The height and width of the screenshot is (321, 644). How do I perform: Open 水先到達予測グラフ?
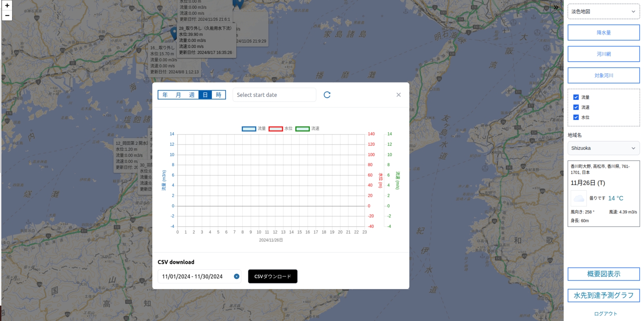coord(603,295)
